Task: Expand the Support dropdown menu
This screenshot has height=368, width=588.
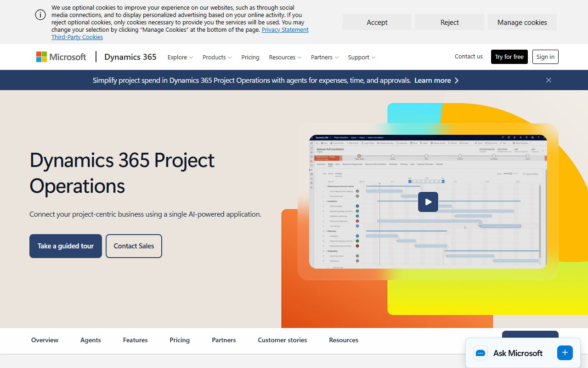Action: pos(362,57)
